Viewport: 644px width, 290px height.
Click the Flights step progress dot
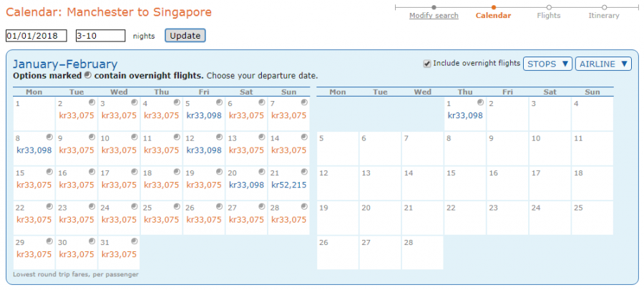549,7
